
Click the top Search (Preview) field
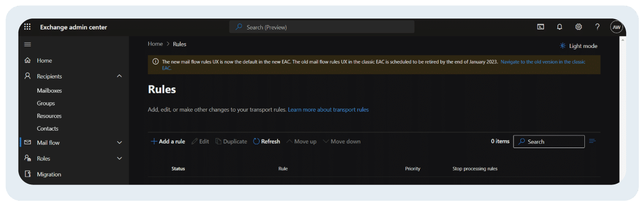322,27
